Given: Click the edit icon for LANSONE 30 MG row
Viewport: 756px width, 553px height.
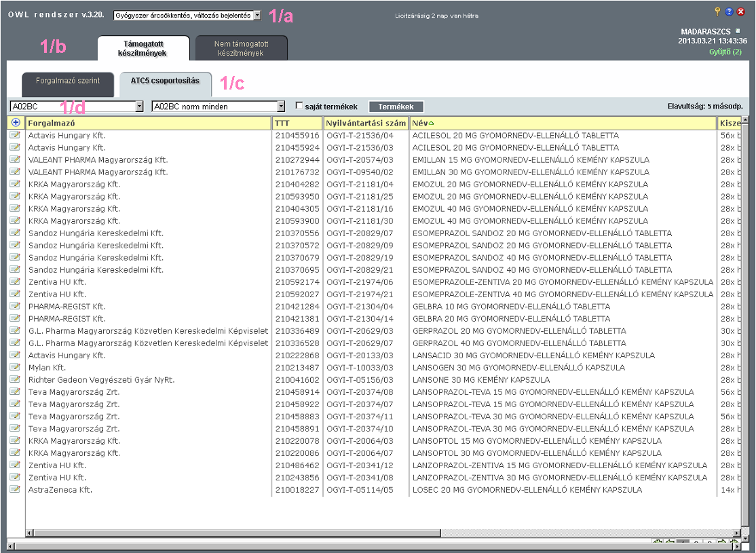Looking at the screenshot, I should [x=15, y=379].
